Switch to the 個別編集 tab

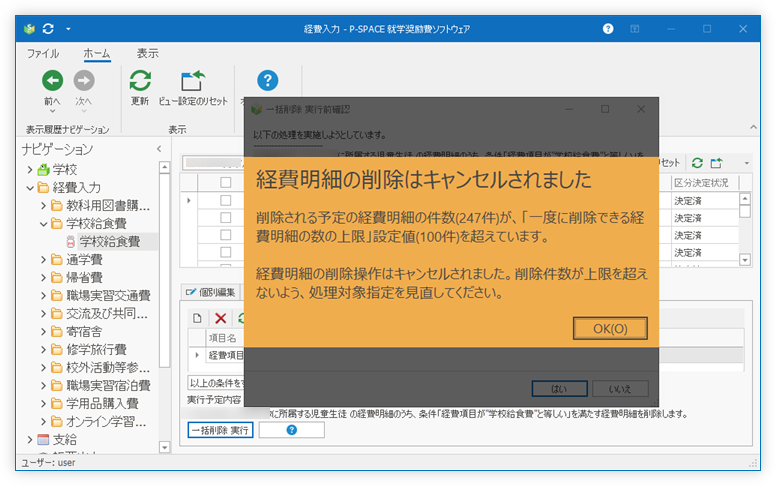point(211,292)
